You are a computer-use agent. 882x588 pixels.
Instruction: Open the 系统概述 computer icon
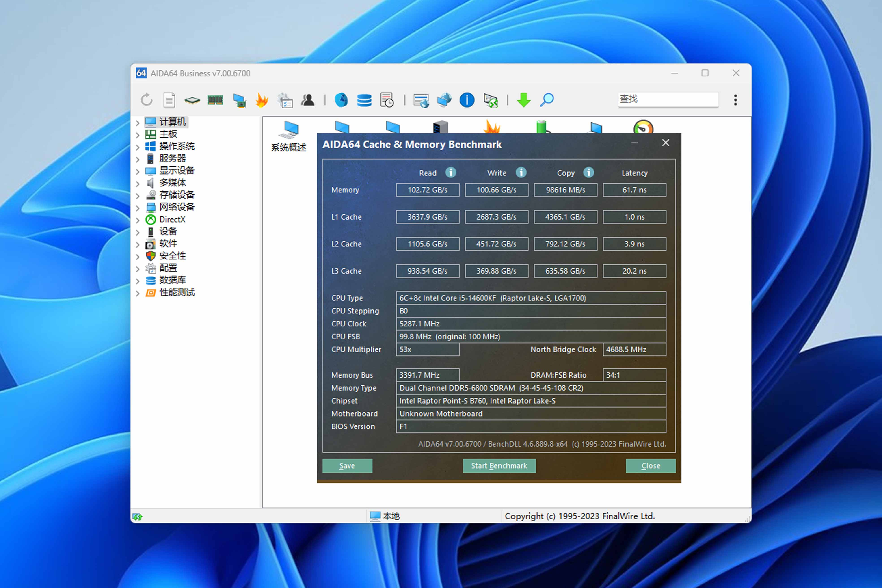tap(289, 136)
